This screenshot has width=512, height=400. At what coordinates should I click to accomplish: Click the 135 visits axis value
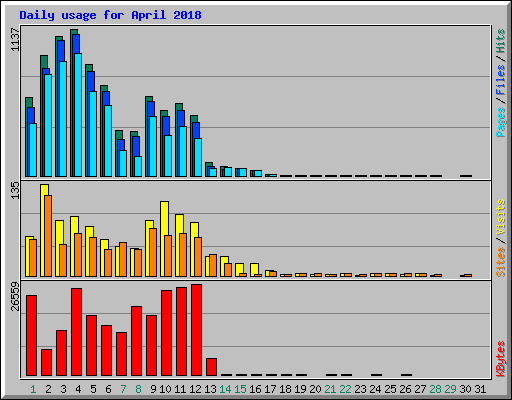pos(15,190)
